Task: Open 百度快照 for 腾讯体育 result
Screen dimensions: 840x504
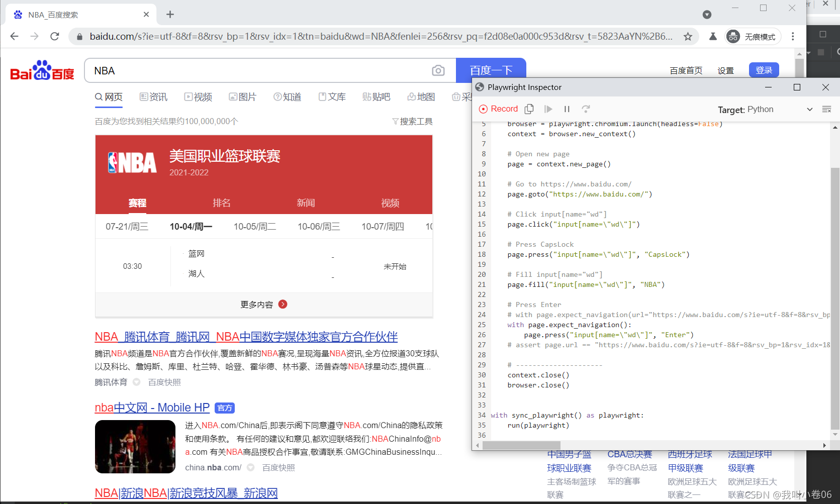Action: (164, 382)
